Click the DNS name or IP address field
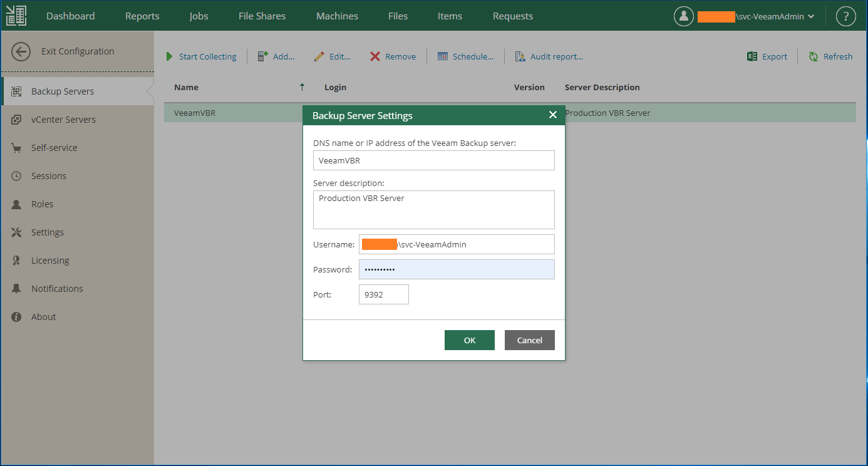 (x=434, y=160)
